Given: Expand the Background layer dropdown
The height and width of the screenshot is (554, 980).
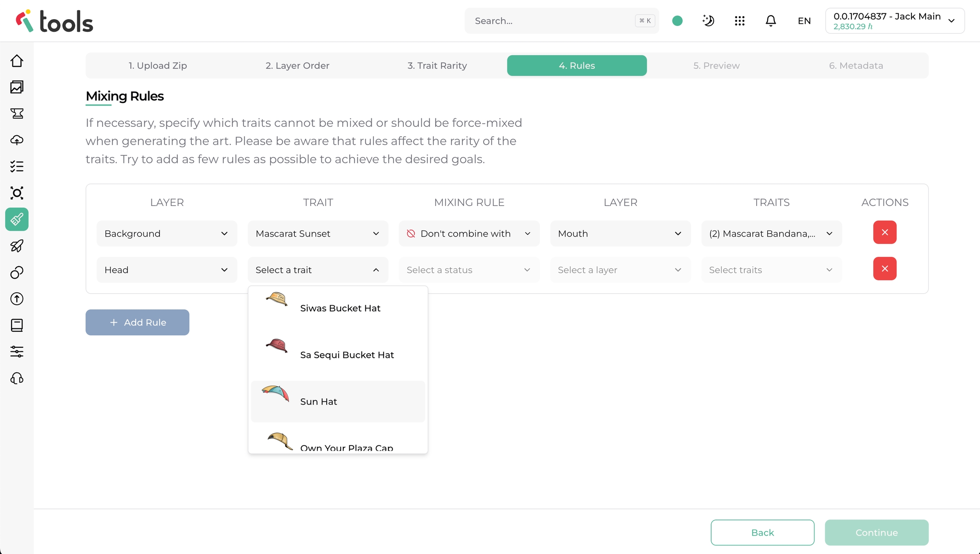Looking at the screenshot, I should pyautogui.click(x=167, y=234).
